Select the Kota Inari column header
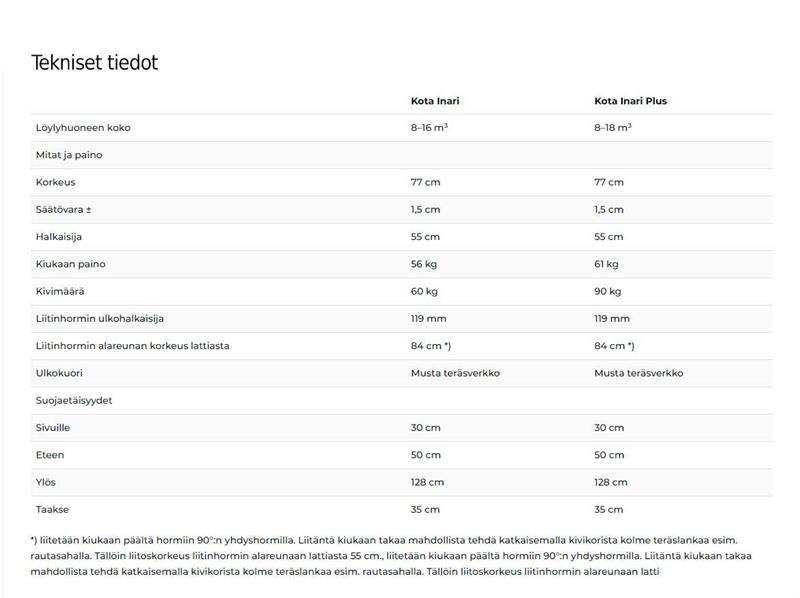 pos(435,101)
